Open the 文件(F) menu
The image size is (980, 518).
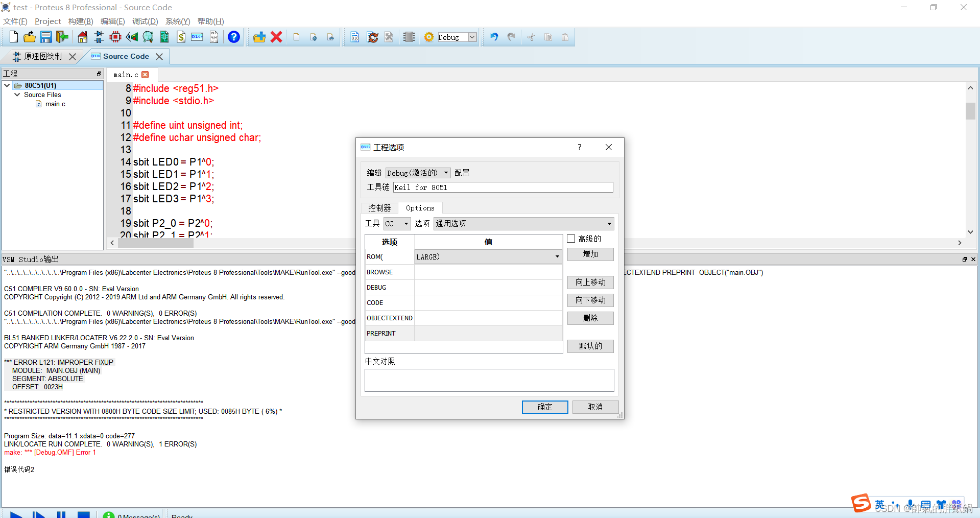pyautogui.click(x=15, y=21)
